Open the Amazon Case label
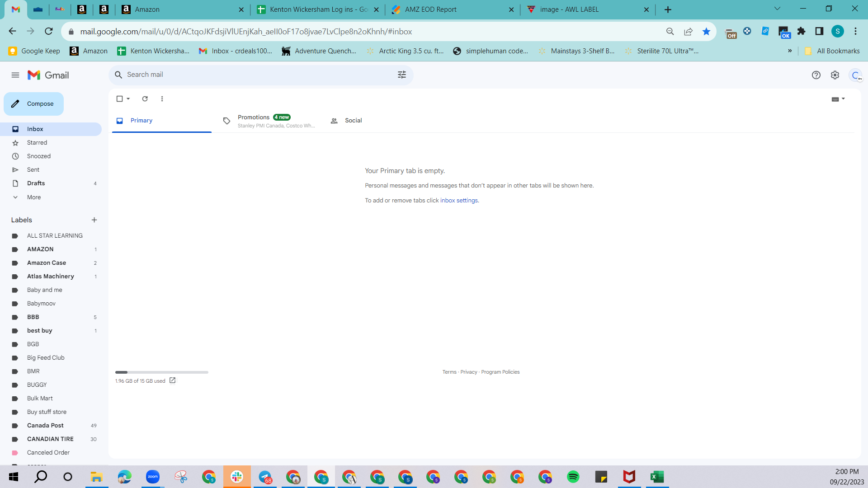This screenshot has width=868, height=488. click(x=51, y=263)
